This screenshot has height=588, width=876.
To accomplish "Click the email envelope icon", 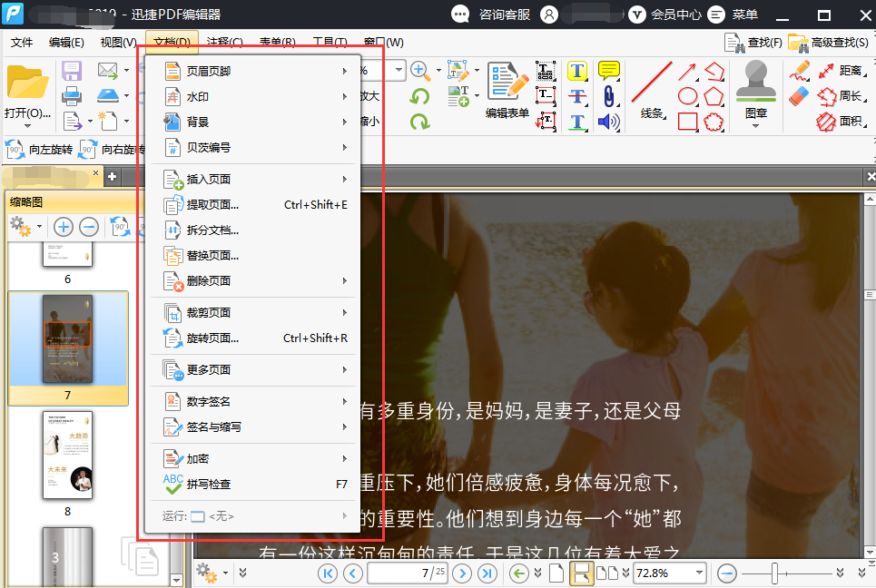I will (107, 71).
